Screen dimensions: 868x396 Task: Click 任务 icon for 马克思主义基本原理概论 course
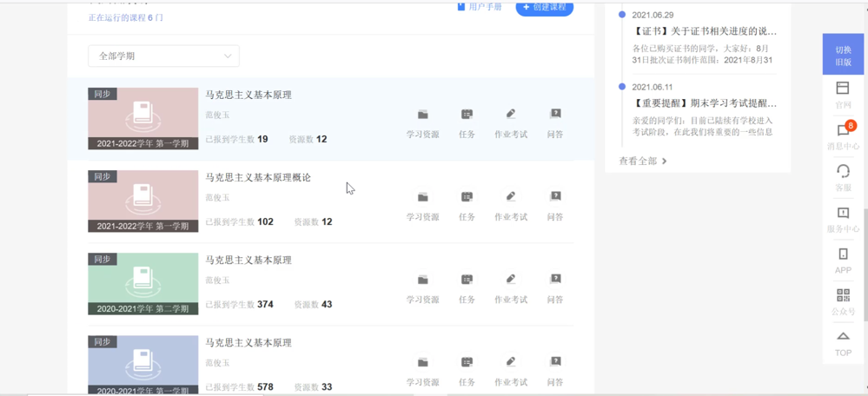[x=467, y=197]
